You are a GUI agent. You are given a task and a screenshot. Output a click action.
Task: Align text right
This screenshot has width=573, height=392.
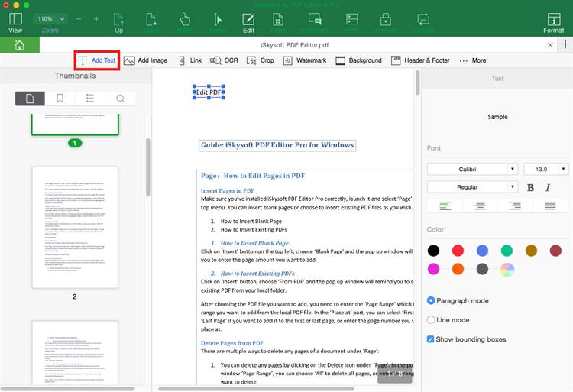tap(515, 206)
